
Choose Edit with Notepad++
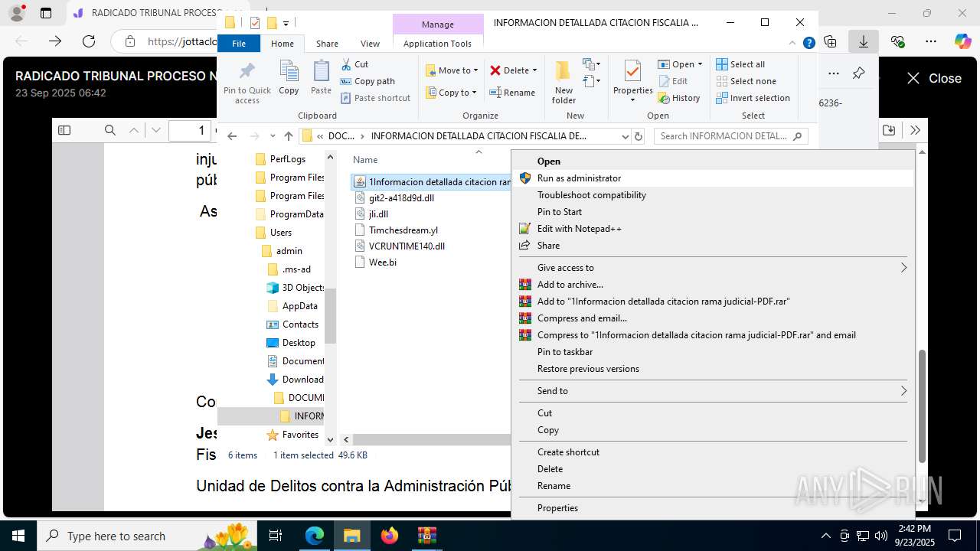713,229
